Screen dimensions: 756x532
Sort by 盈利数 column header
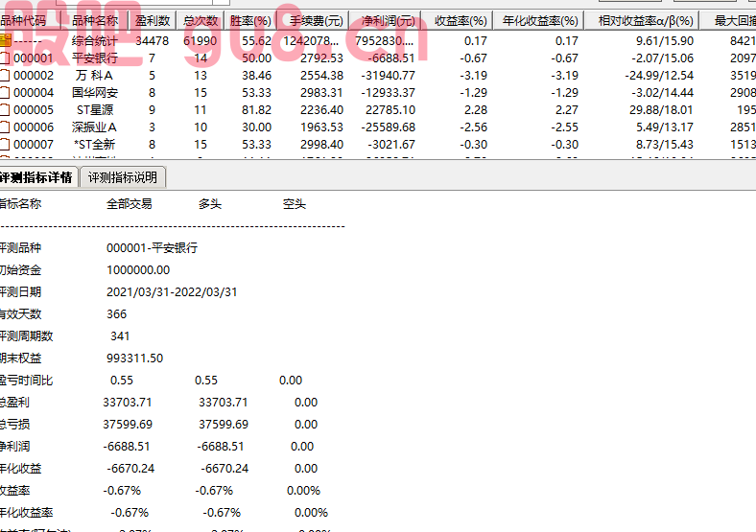click(153, 21)
